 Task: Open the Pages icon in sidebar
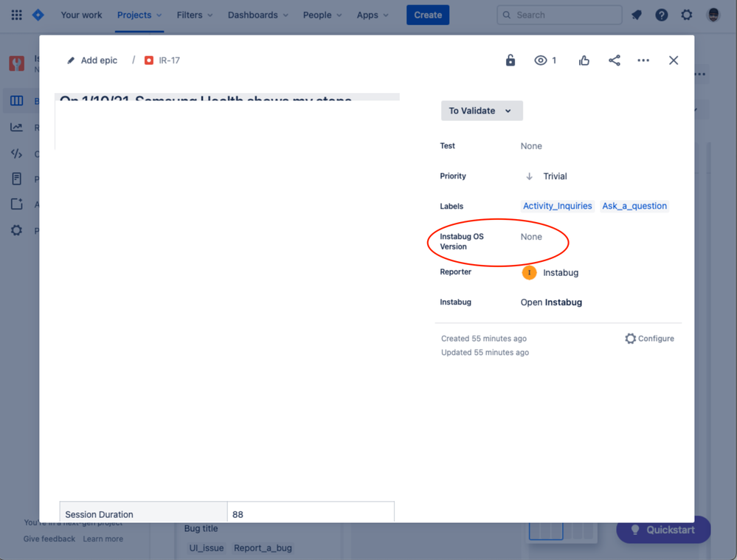click(16, 179)
